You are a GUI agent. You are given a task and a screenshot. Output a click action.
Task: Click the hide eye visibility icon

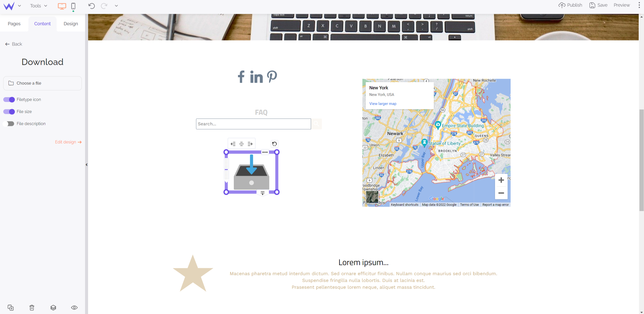74,307
